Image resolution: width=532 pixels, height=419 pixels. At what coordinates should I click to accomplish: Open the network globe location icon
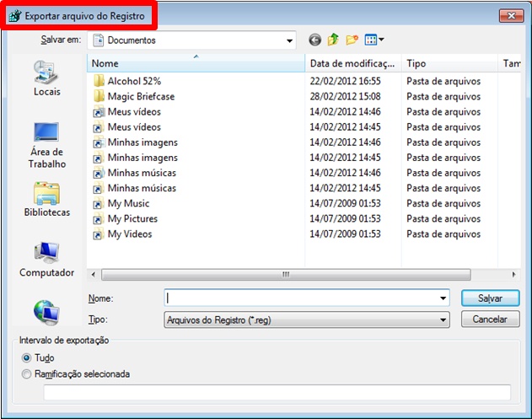pyautogui.click(x=46, y=312)
